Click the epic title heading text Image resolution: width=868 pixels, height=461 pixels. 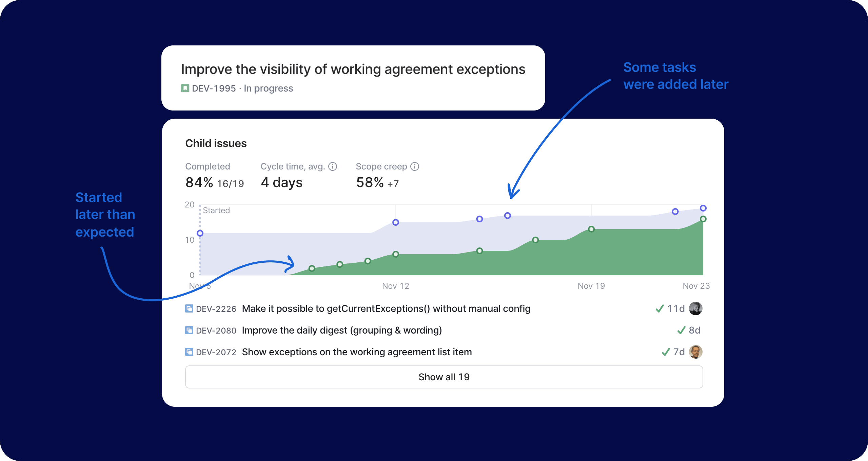[x=353, y=69]
